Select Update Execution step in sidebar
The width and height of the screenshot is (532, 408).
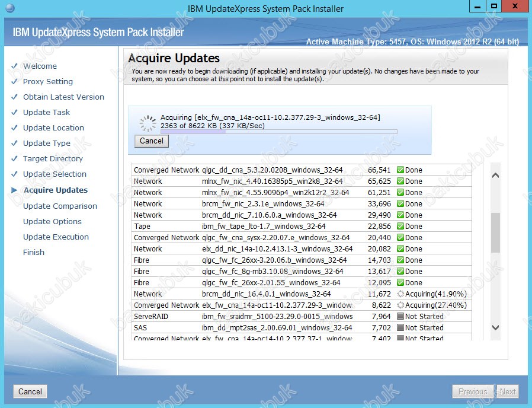pyautogui.click(x=56, y=237)
